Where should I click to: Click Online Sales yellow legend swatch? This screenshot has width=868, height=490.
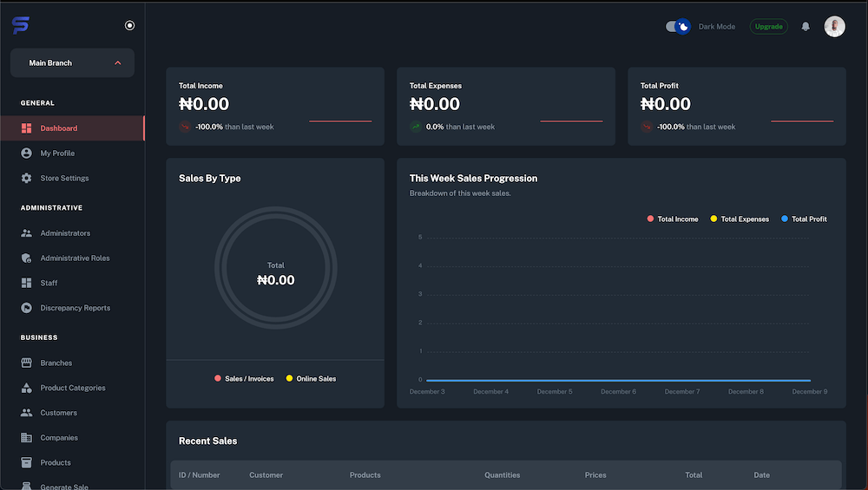pos(290,379)
